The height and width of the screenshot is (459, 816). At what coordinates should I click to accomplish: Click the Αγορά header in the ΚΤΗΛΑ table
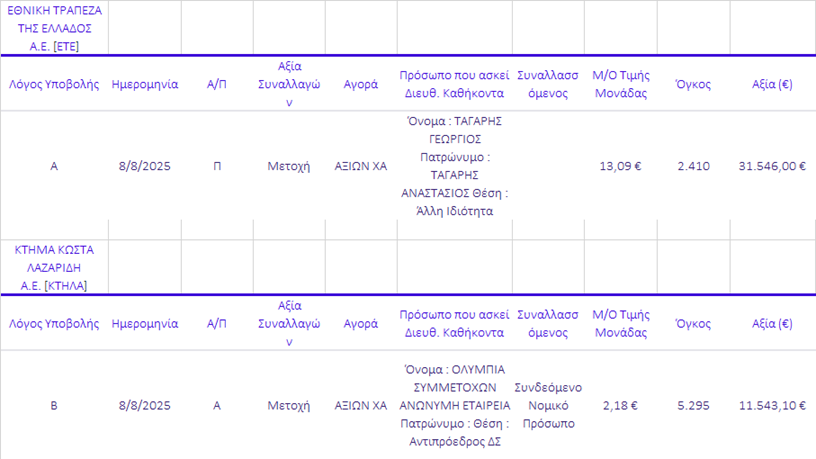(x=361, y=324)
